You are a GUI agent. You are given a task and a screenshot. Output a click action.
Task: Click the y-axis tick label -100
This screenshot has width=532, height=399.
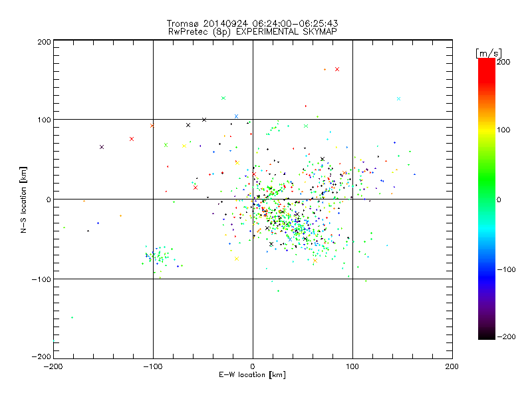(41, 279)
